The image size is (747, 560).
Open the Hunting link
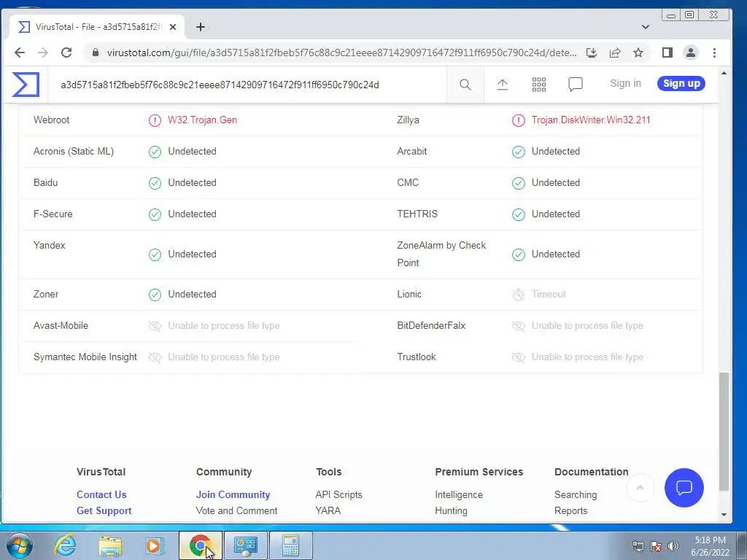pos(451,510)
